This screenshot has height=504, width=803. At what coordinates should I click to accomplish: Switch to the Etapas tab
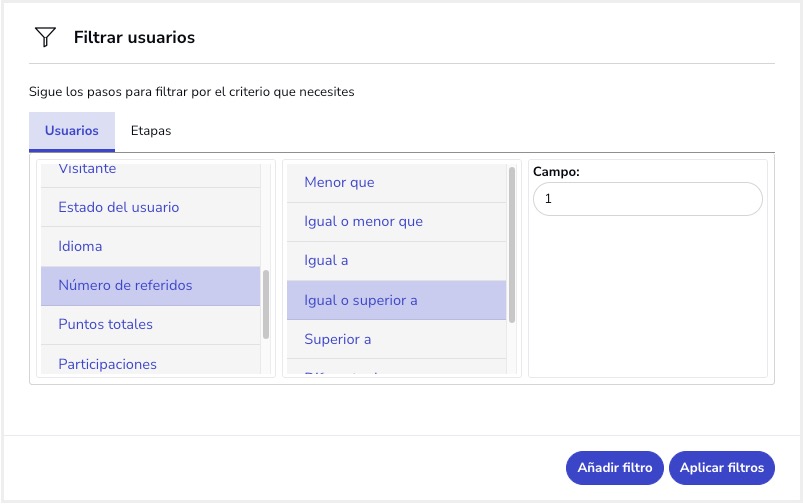point(151,131)
